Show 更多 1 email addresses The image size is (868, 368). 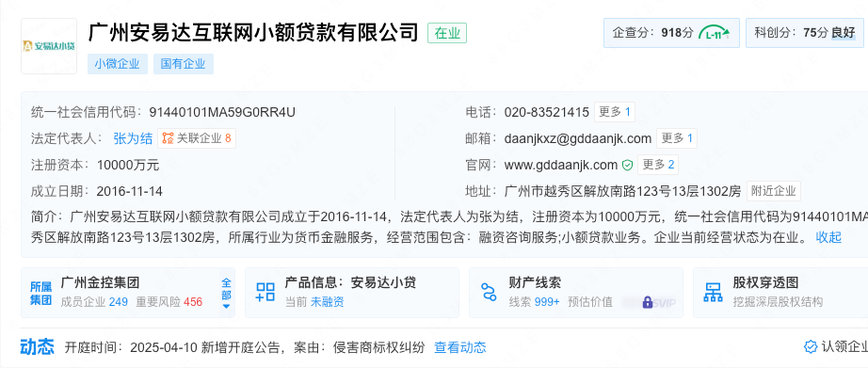tap(677, 138)
